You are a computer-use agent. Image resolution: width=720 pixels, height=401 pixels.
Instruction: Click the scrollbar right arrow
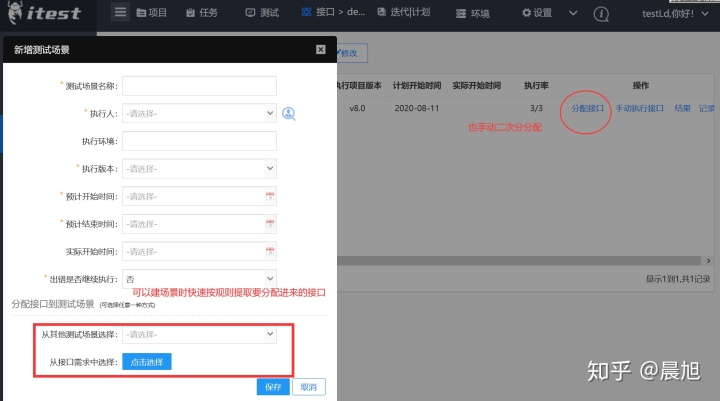pos(708,260)
